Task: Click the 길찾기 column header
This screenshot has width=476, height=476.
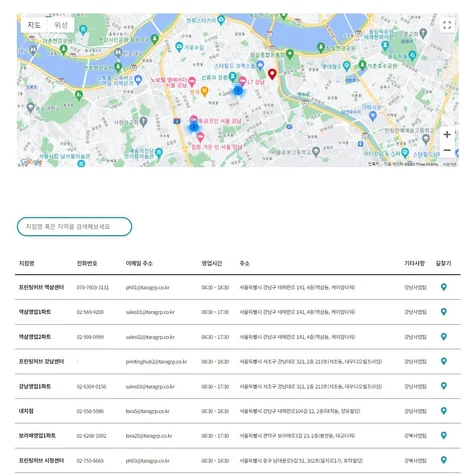Action: 443,263
